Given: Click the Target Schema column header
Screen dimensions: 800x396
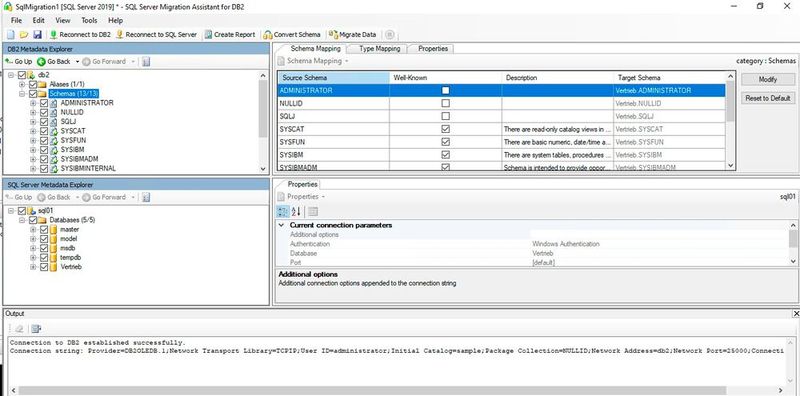Looking at the screenshot, I should 669,78.
